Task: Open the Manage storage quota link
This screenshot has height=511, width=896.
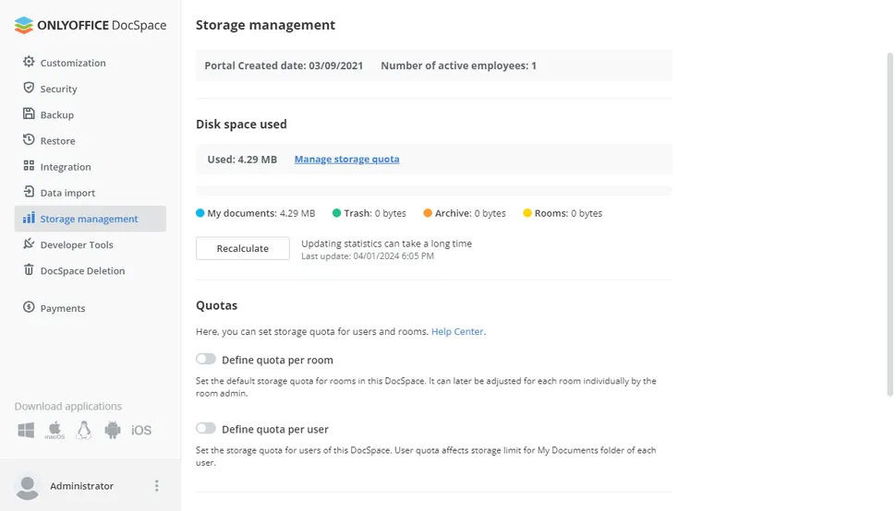Action: (x=346, y=159)
